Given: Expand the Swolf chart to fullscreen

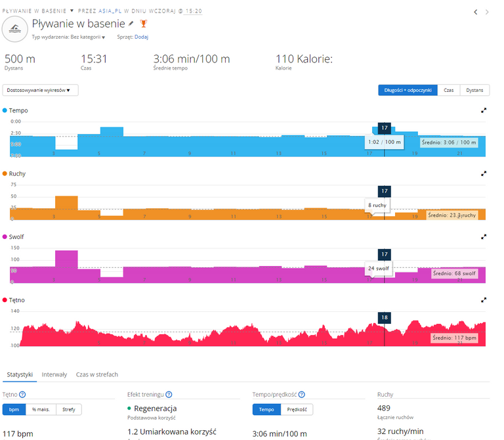Looking at the screenshot, I should click(x=484, y=236).
